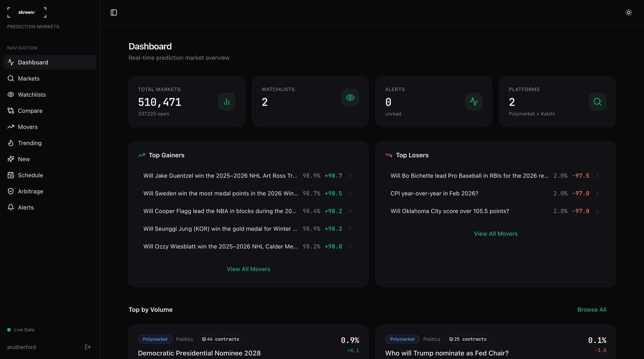The width and height of the screenshot is (644, 359).
Task: Open Schedule page label
Action: point(30,175)
